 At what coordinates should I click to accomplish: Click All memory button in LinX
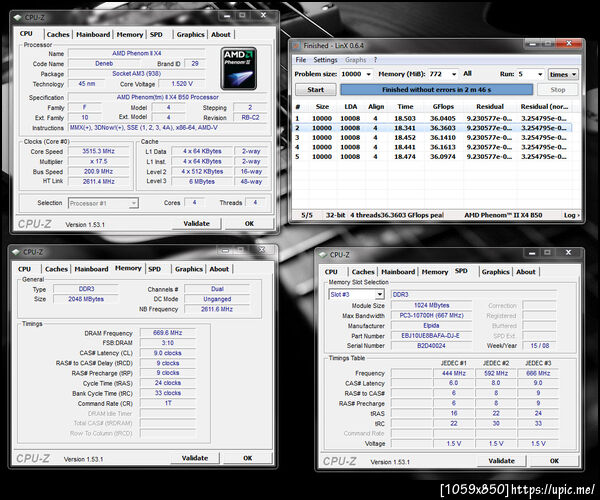pos(467,73)
